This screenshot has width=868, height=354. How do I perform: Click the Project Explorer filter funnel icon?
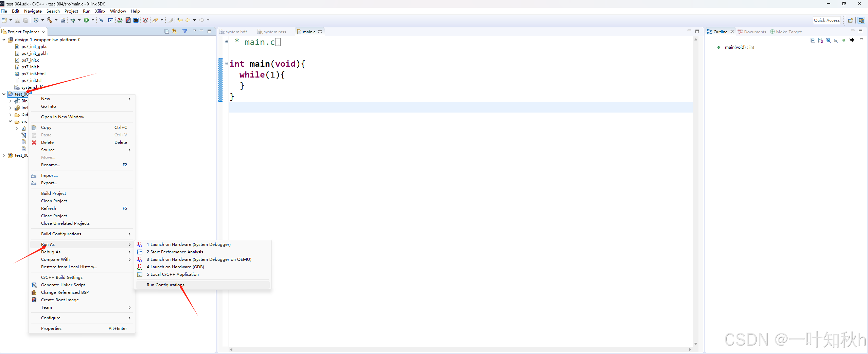click(x=185, y=31)
